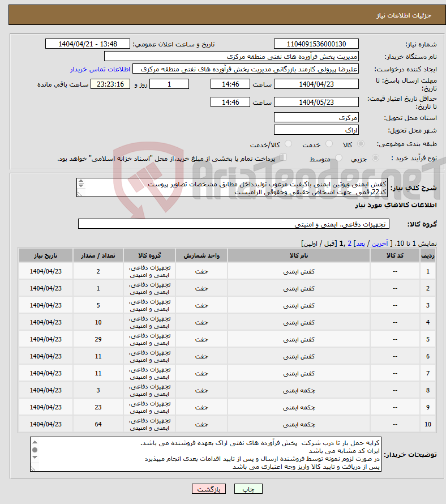Image resolution: width=446 pixels, height=504 pixels.
Task: Click the response deadline time 14:46 field
Action: click(230, 84)
